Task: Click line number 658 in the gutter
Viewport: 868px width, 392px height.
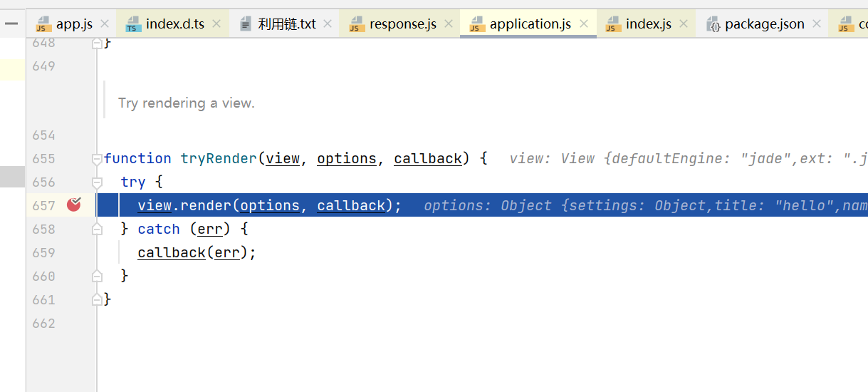Action: (43, 229)
